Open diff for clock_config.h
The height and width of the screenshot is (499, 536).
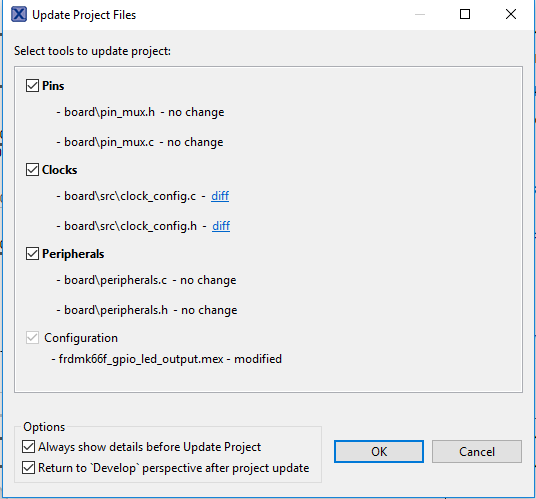pyautogui.click(x=221, y=226)
